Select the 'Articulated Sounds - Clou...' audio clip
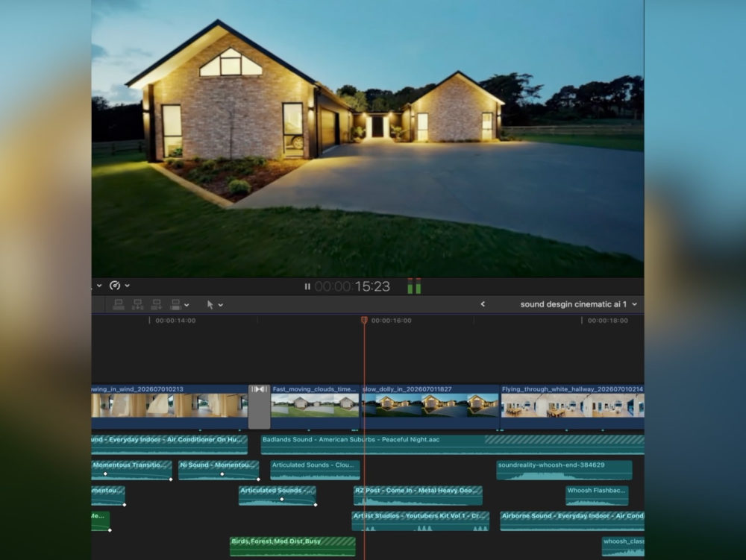This screenshot has height=560, width=746. (x=315, y=470)
